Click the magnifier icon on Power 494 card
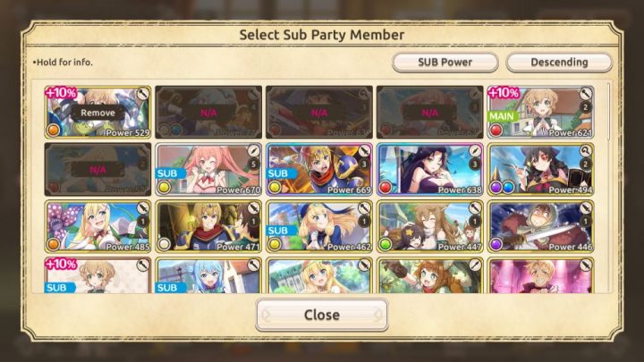Viewport: 644px width, 362px height. [586, 151]
